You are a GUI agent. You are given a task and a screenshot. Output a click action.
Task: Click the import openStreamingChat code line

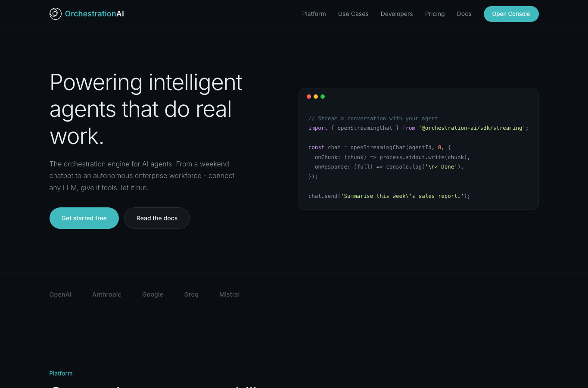click(x=418, y=128)
